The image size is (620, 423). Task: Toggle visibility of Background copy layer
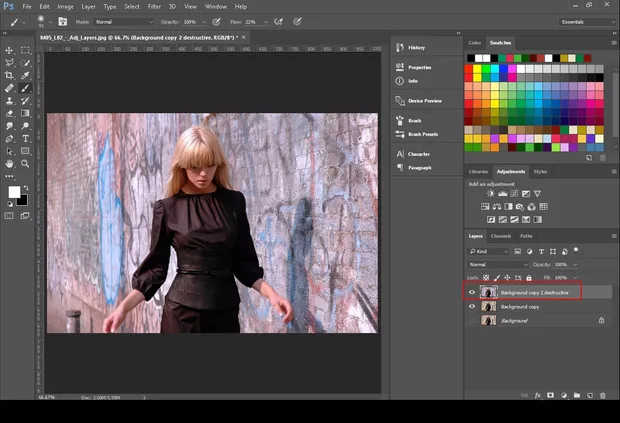point(473,306)
